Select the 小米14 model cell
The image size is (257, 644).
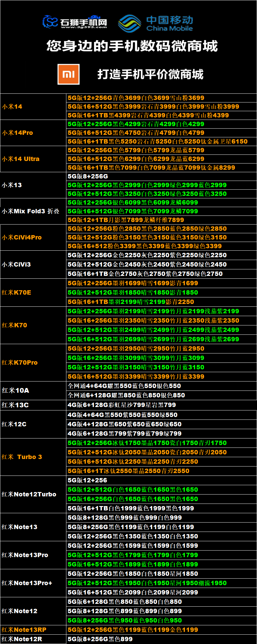33,107
